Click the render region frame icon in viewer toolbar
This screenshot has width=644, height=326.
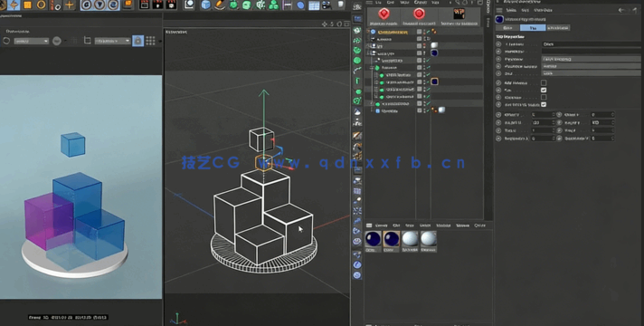pos(87,40)
